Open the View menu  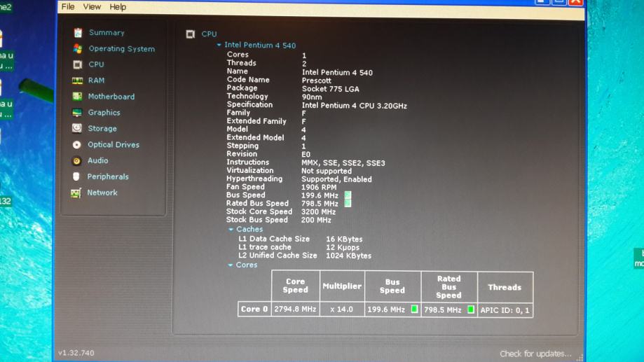tap(92, 7)
